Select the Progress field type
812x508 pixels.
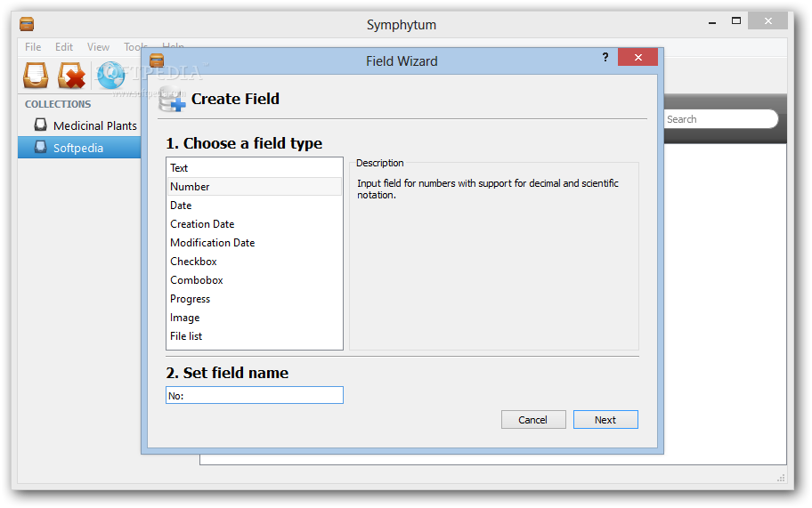click(255, 299)
